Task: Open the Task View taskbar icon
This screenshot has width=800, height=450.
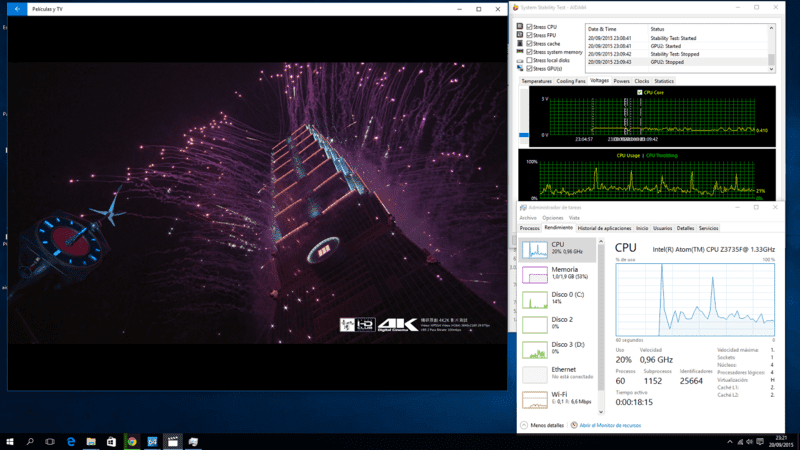Action: click(x=50, y=442)
